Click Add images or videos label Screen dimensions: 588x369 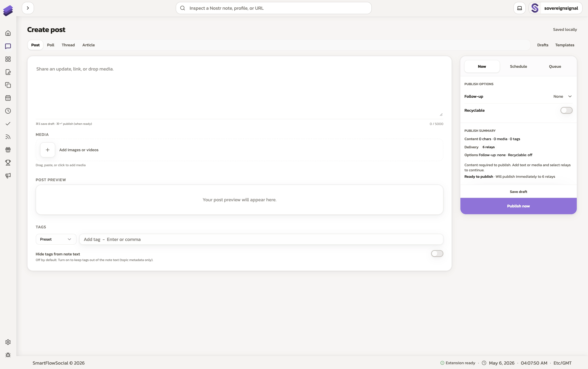(x=79, y=150)
